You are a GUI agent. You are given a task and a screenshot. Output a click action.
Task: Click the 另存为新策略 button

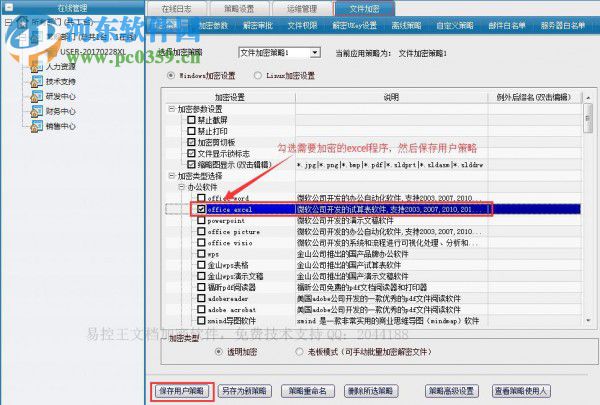click(245, 391)
